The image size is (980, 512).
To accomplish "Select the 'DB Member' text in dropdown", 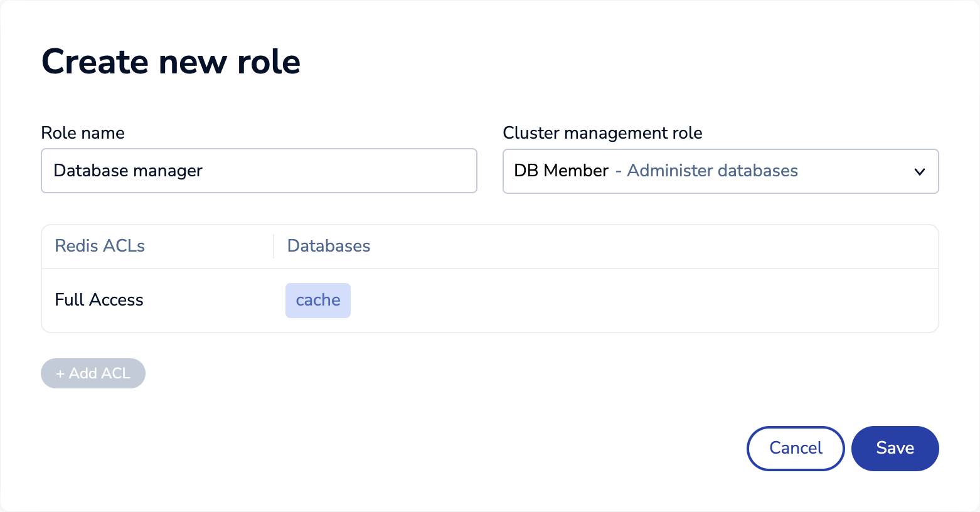I will pos(561,171).
